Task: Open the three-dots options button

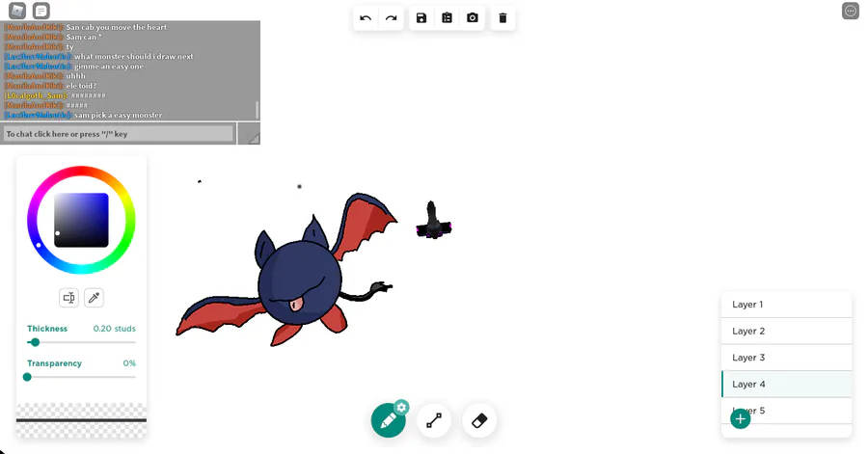Action: 851,11
